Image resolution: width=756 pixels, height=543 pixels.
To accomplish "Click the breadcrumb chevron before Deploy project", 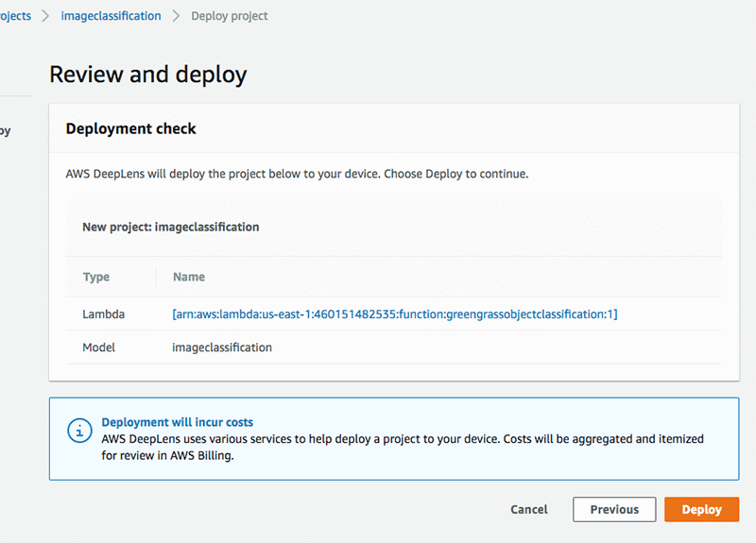I will click(x=176, y=16).
